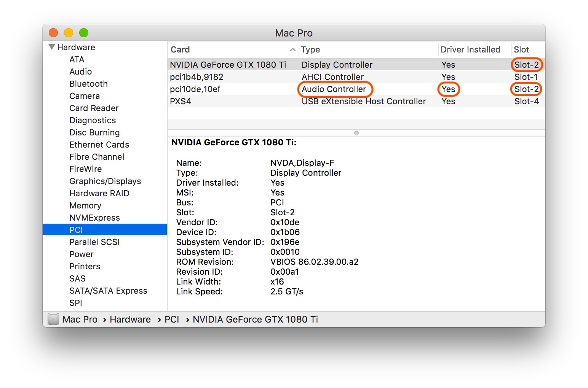Click the Subsystem ID value 0x0010

(285, 252)
